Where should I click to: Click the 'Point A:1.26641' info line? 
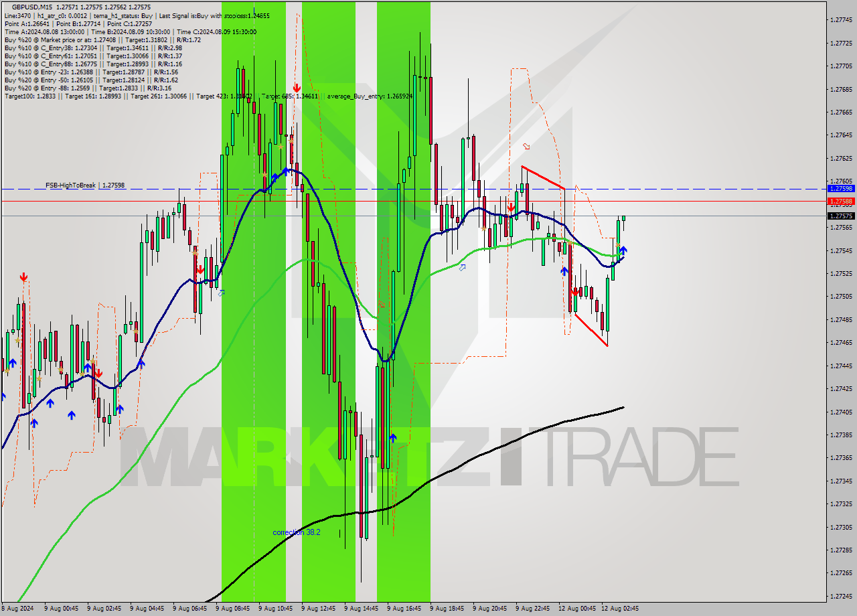[78, 23]
